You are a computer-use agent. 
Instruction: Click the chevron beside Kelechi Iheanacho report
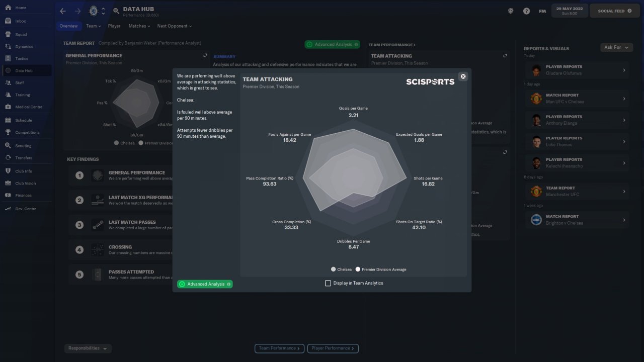coord(624,163)
